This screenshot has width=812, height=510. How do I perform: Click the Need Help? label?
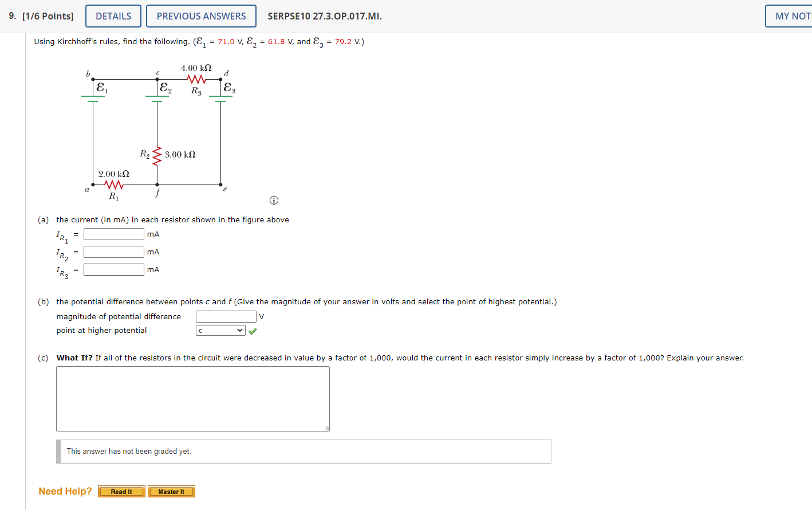pos(65,491)
